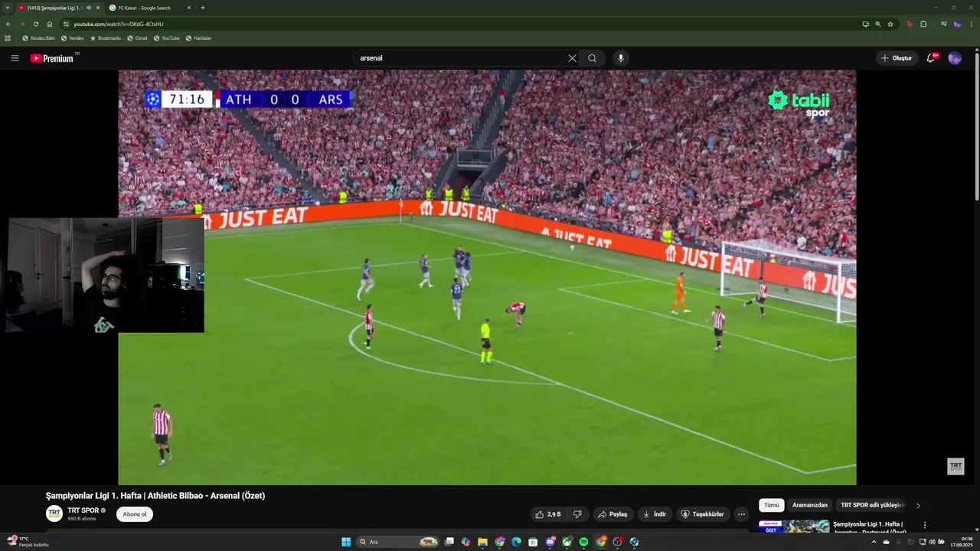Open the YouTube hamburger guide menu
The width and height of the screenshot is (980, 551).
(15, 58)
